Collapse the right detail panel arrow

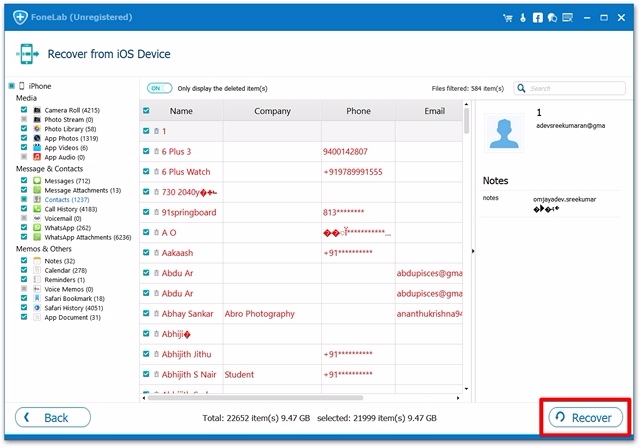473,251
